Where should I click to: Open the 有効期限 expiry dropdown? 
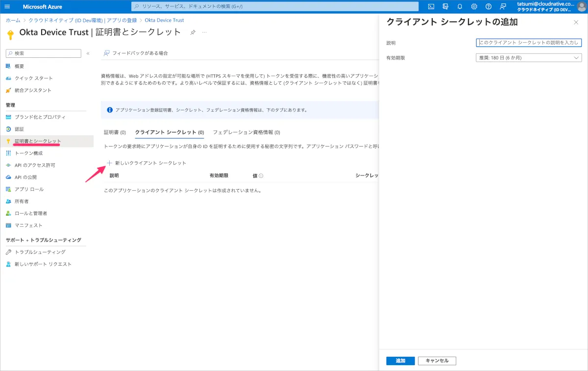(x=528, y=58)
